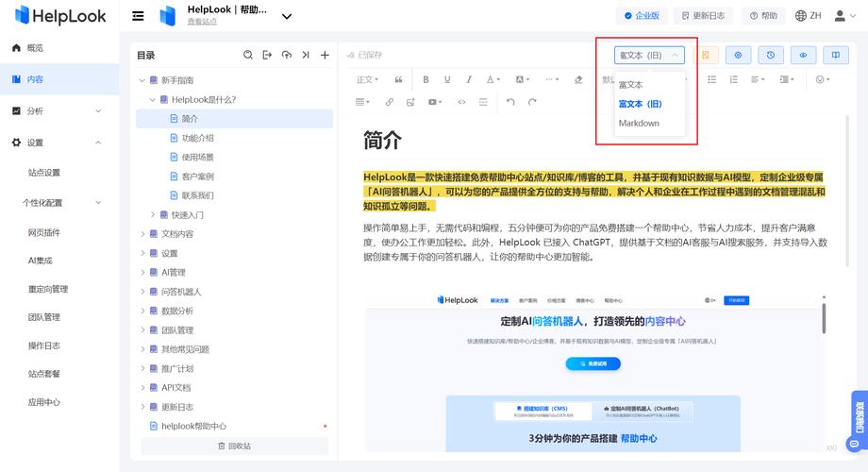Open the more formatting options dropdown

(552, 80)
